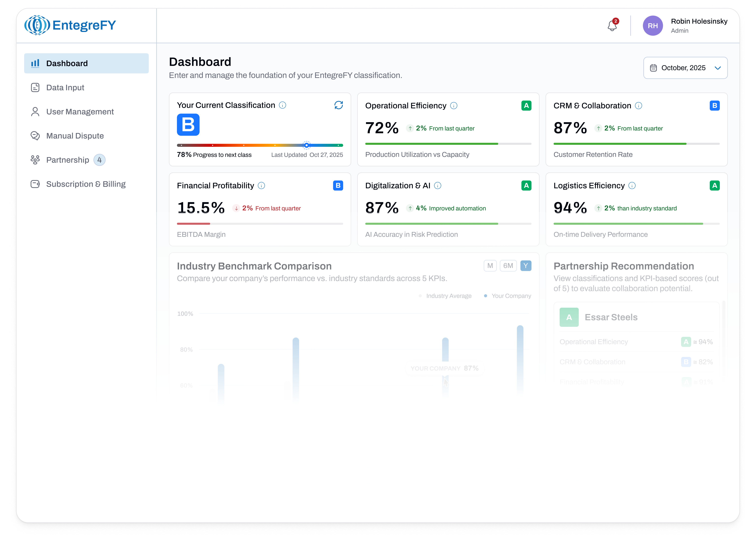Switch benchmark chart to M range
Screen dimensions: 756x547
point(490,266)
